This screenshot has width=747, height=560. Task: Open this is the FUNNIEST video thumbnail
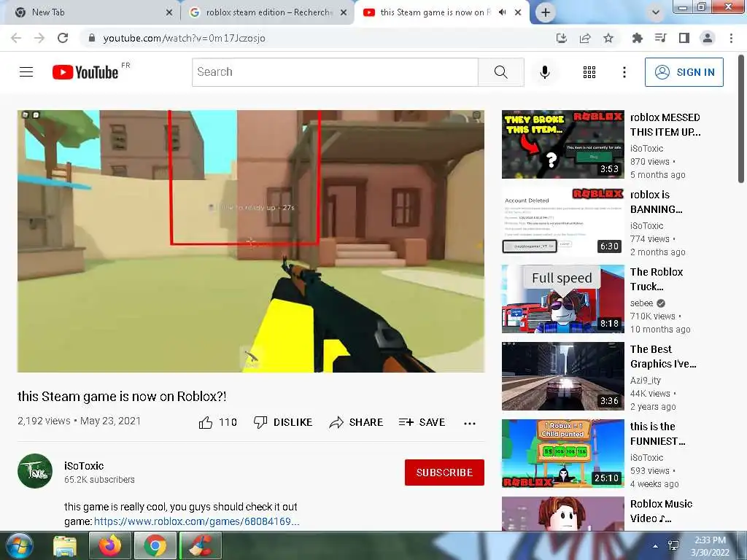[563, 454]
